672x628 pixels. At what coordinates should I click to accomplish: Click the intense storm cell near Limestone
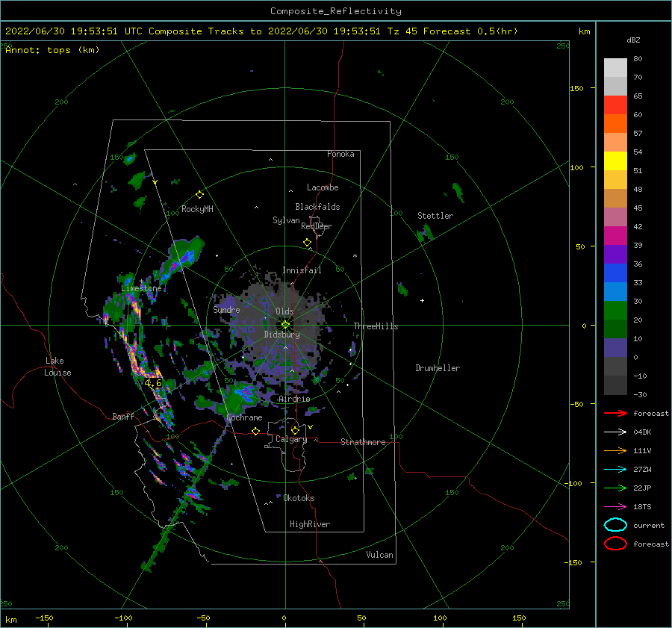tap(137, 306)
